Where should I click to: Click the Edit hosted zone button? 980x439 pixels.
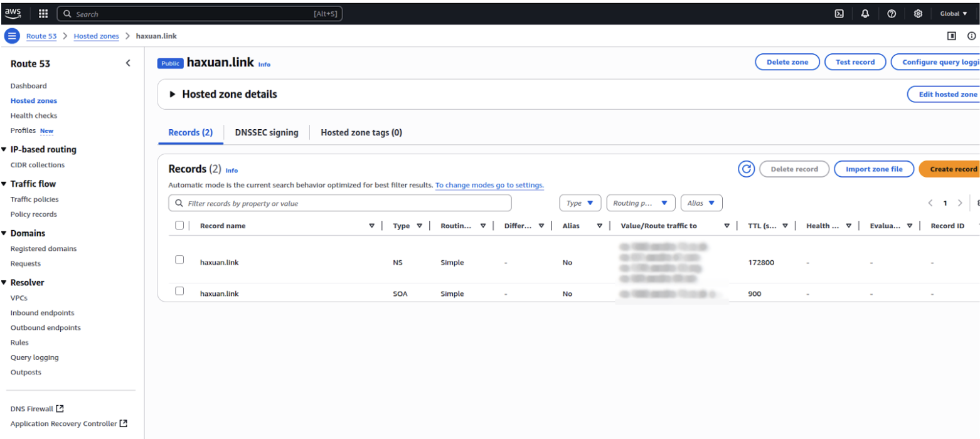pos(944,94)
